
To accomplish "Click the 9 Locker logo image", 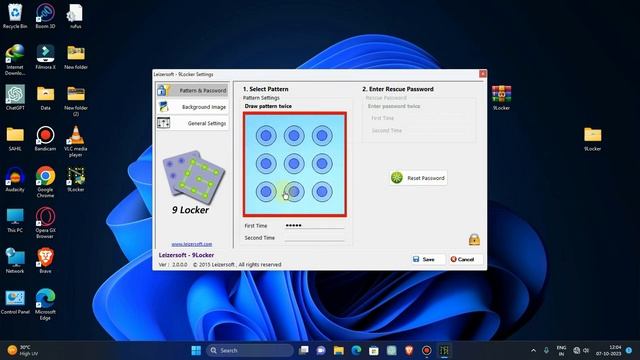I will (193, 178).
